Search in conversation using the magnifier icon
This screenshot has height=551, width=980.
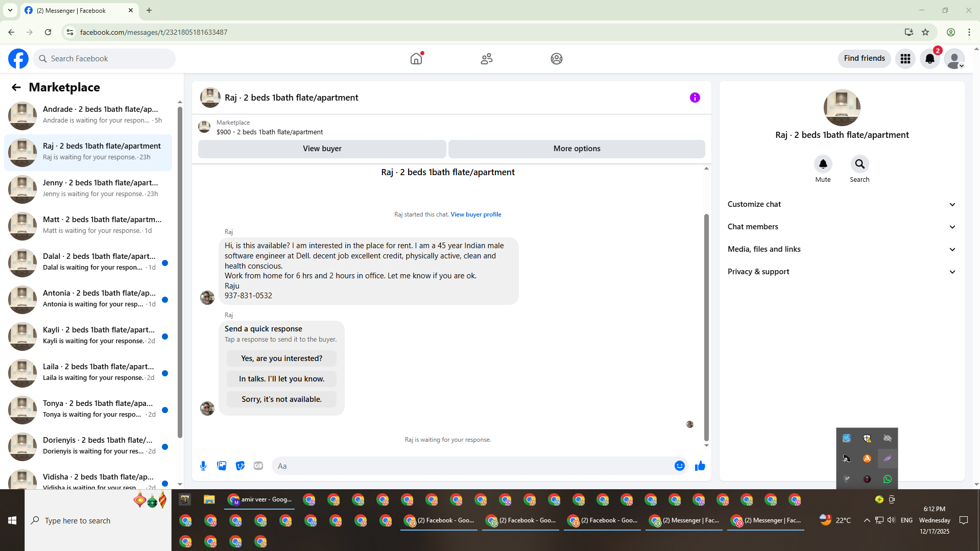click(x=859, y=164)
